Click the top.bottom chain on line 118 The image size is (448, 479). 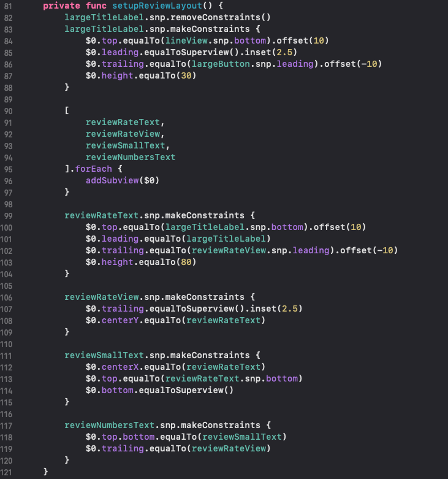[128, 437]
